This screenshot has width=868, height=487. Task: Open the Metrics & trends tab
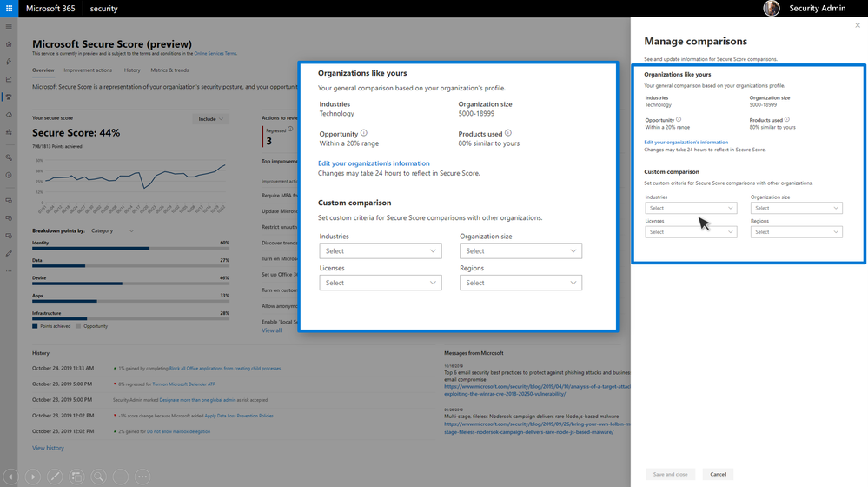point(169,70)
